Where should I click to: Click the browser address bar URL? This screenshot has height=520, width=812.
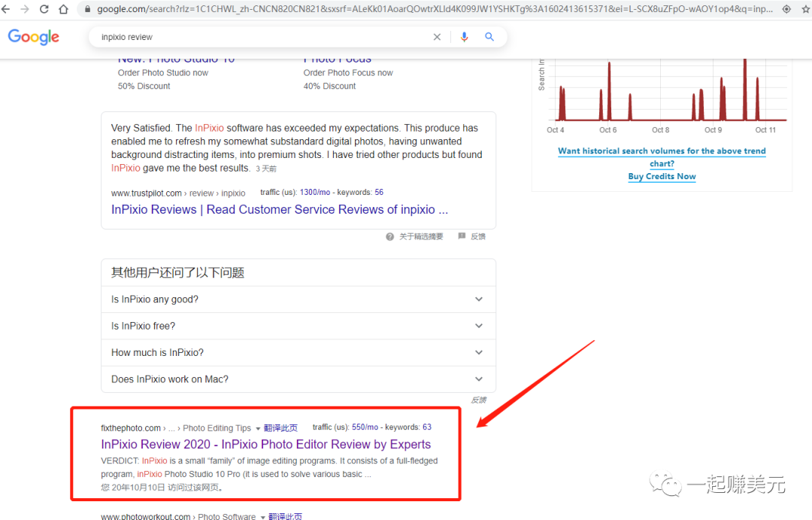pyautogui.click(x=435, y=9)
